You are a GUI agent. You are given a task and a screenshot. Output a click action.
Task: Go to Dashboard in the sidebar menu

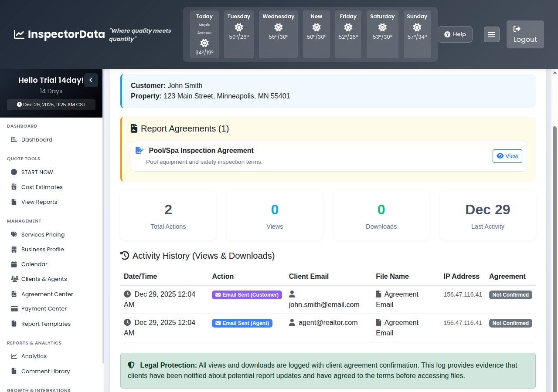(36, 139)
